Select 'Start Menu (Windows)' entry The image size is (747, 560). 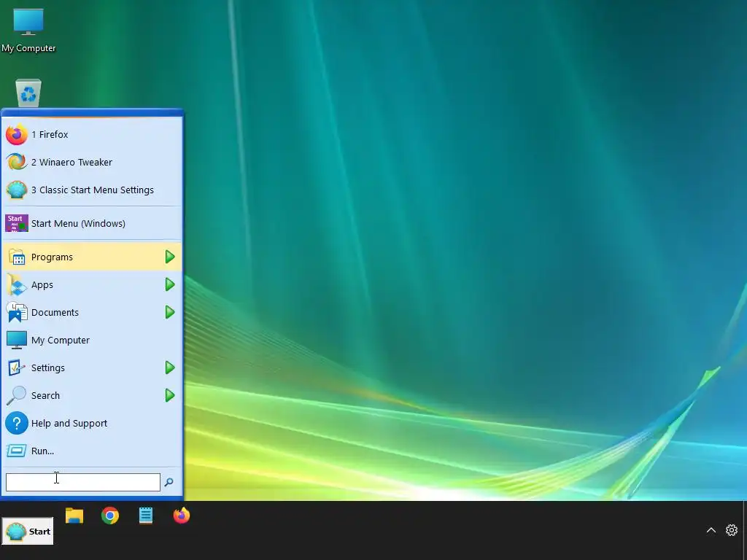[x=92, y=223]
